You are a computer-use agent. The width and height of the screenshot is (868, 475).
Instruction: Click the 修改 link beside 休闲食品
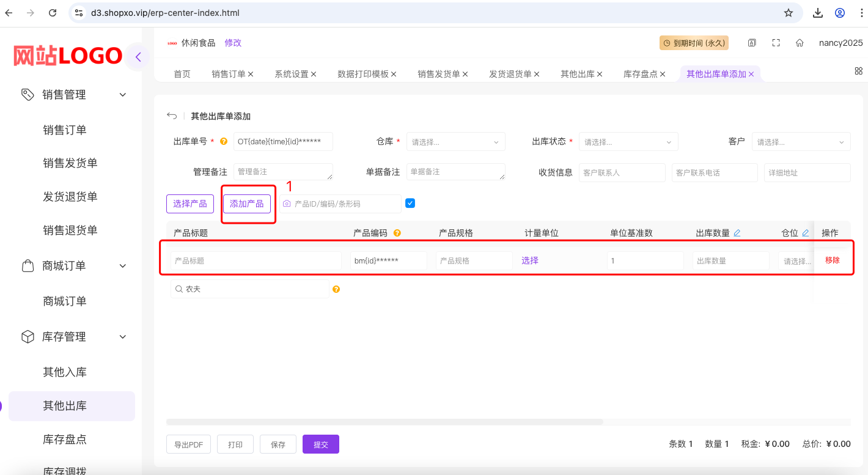pyautogui.click(x=233, y=43)
